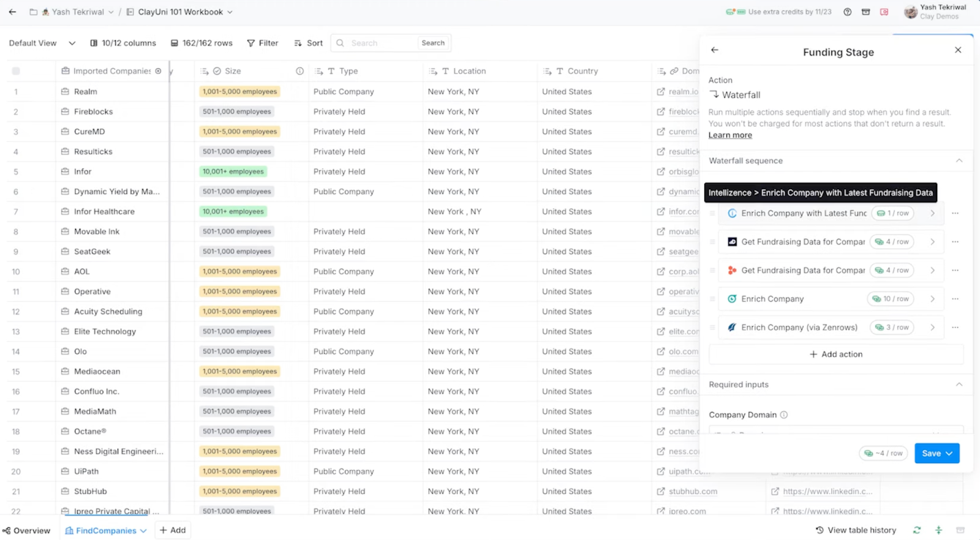Open the 10/12 columns menu

point(123,43)
